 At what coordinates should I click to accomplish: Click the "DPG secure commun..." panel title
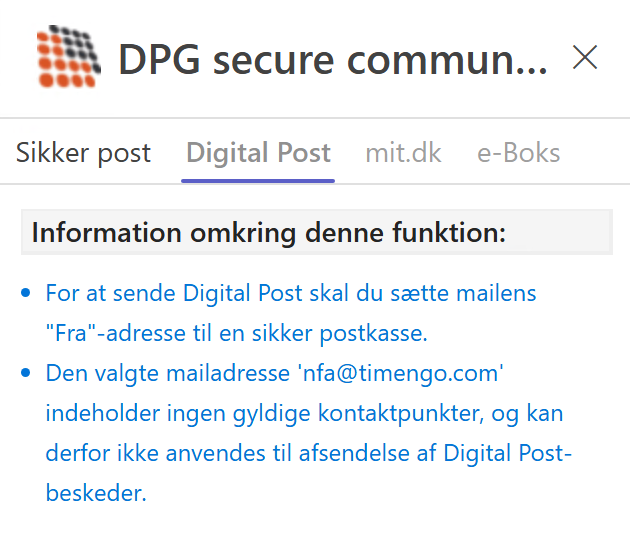click(x=332, y=60)
